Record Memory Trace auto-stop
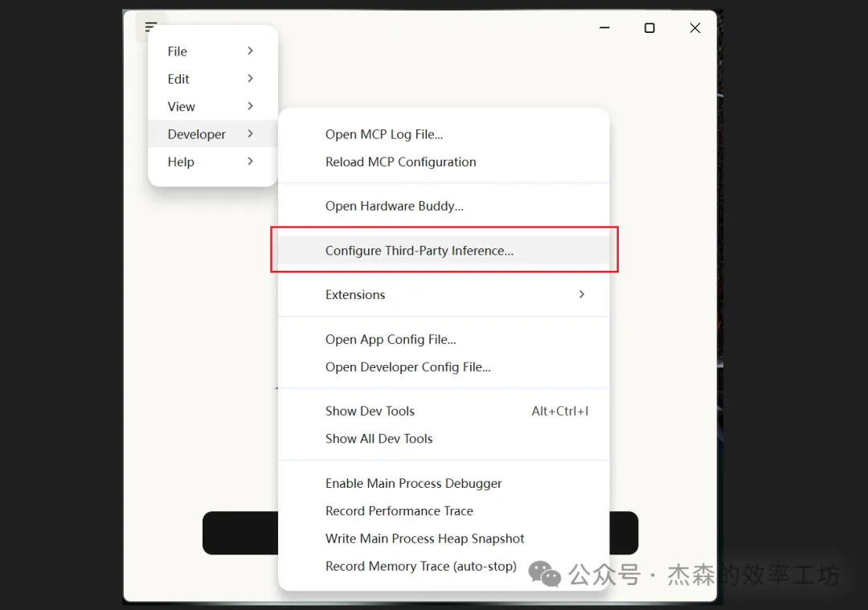Image resolution: width=868 pixels, height=610 pixels. [x=420, y=567]
